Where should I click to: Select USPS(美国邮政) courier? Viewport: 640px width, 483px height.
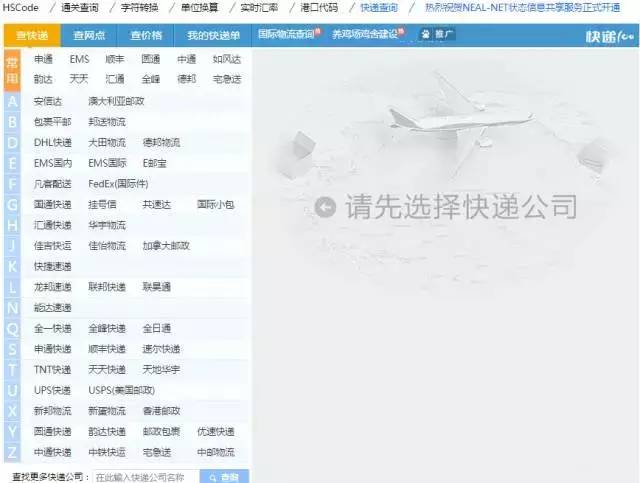point(122,390)
